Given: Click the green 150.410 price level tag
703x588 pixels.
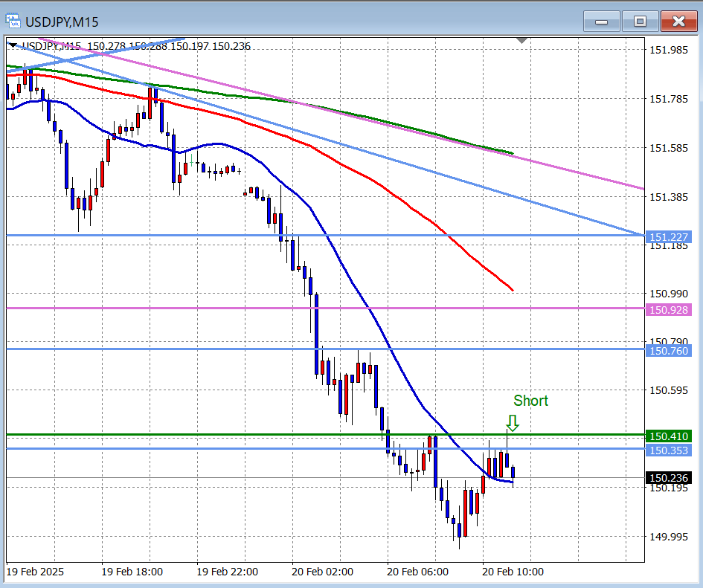Looking at the screenshot, I should [669, 436].
